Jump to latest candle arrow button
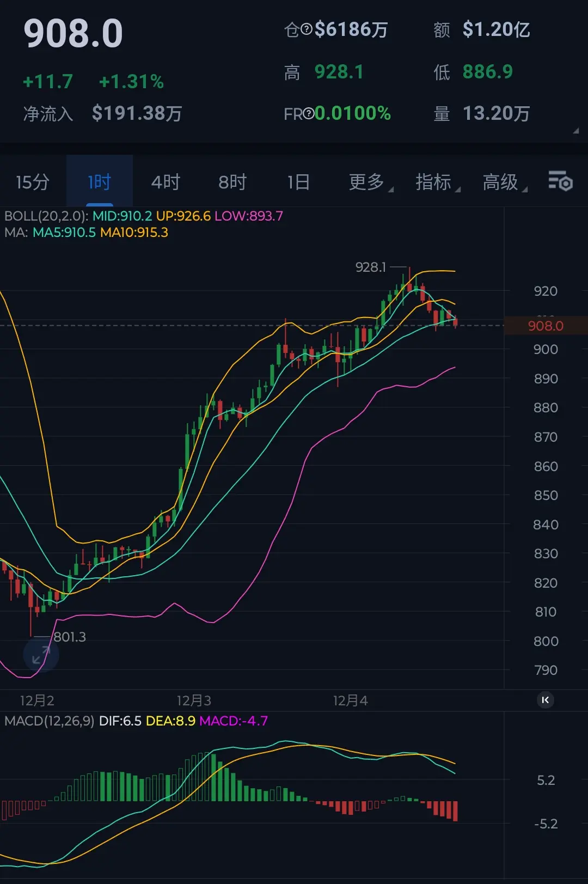The height and width of the screenshot is (884, 588). point(546,700)
